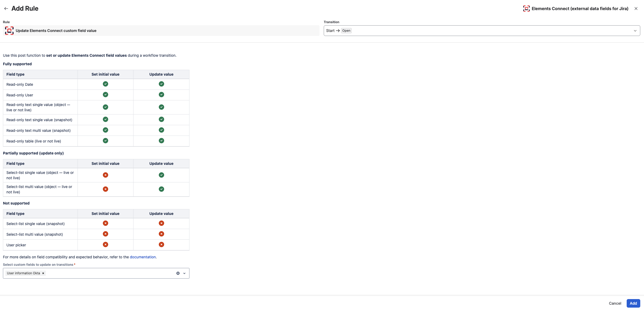Click the Elements Connect logo in the header
This screenshot has width=644, height=310.
coord(526,9)
